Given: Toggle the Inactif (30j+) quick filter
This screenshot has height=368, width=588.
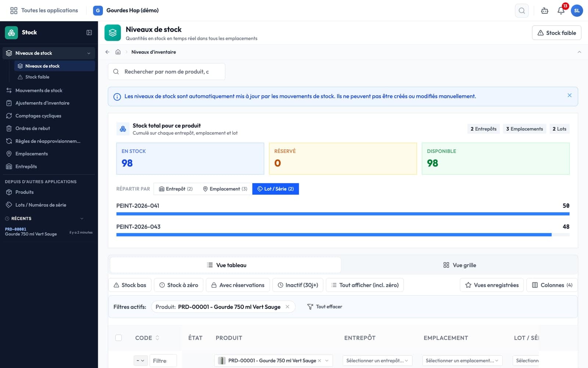Looking at the screenshot, I should click(x=298, y=285).
